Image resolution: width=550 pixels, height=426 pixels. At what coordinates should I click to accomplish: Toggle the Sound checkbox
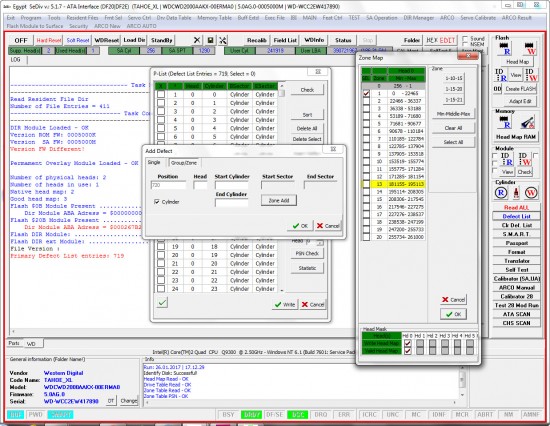tap(465, 38)
